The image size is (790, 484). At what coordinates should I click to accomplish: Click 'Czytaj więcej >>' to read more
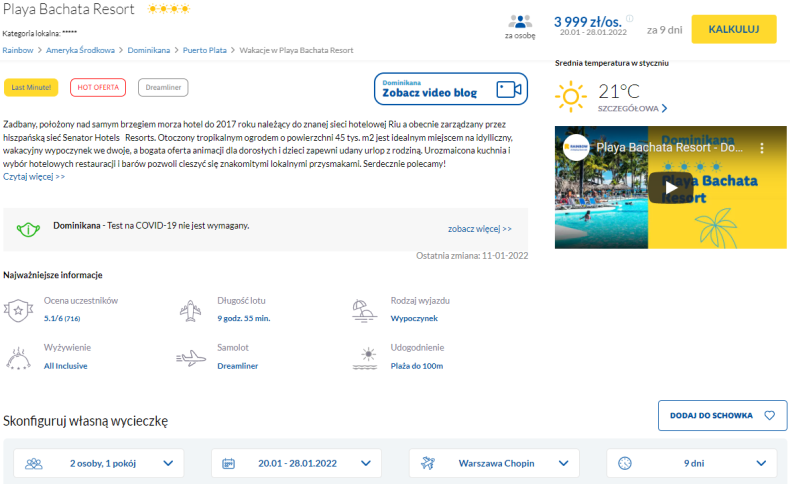point(34,176)
